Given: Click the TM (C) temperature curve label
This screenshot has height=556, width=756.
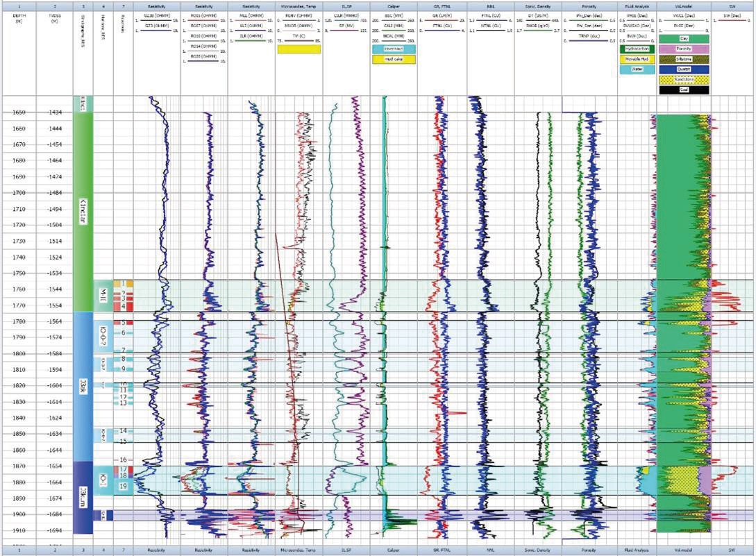Looking at the screenshot, I should tap(298, 36).
